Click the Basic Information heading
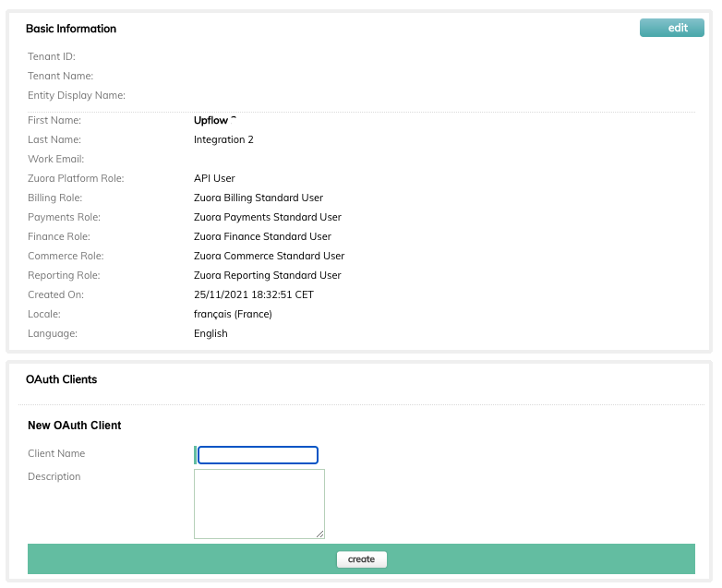This screenshot has width=722, height=588. pos(71,29)
